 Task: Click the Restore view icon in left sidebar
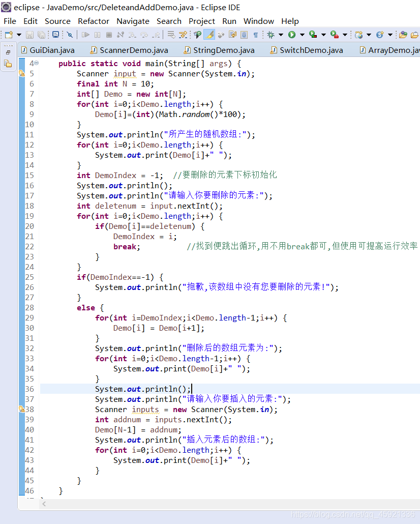[x=8, y=52]
